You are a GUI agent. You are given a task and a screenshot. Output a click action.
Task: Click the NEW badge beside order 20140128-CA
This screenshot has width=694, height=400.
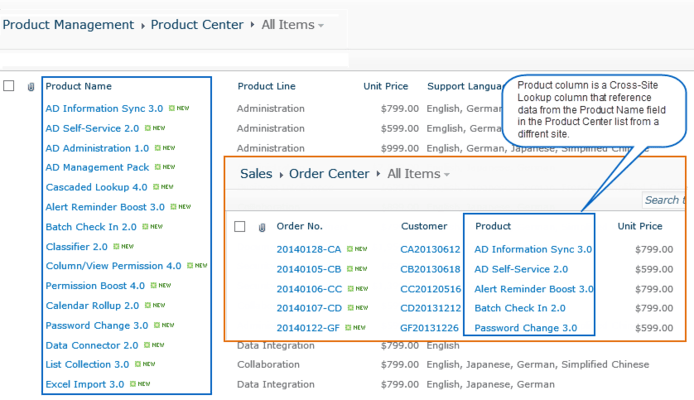pos(360,250)
